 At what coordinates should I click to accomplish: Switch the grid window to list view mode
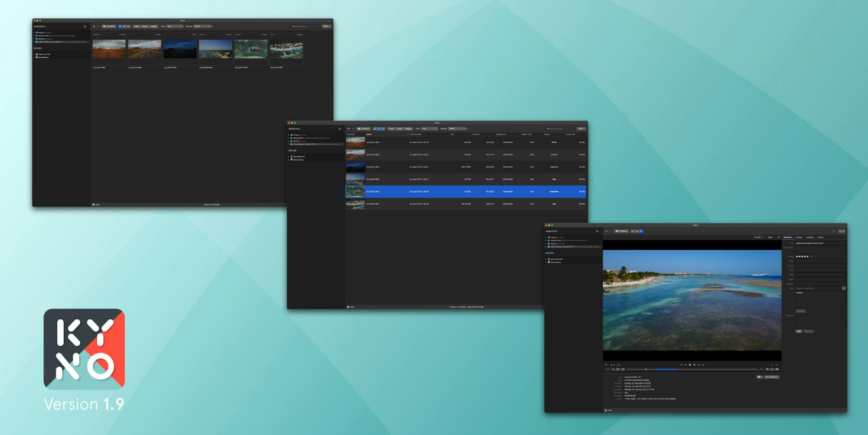(x=124, y=26)
